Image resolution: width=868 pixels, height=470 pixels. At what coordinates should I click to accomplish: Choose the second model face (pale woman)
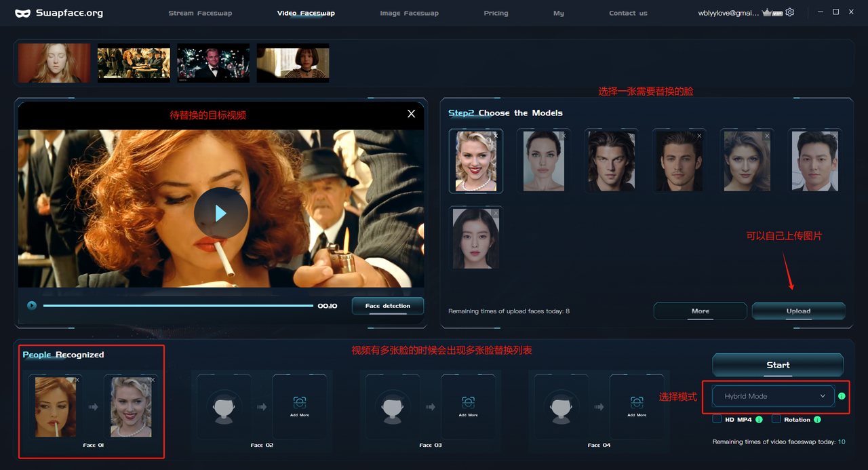pyautogui.click(x=543, y=161)
